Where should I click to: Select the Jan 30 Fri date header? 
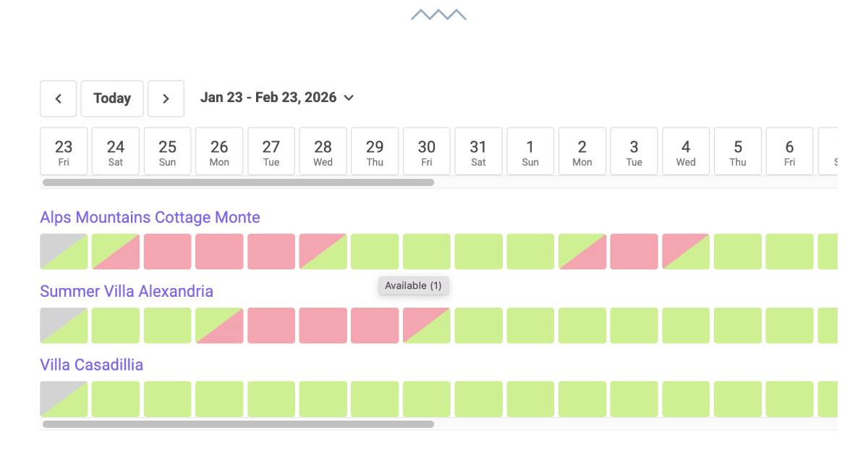pos(427,151)
